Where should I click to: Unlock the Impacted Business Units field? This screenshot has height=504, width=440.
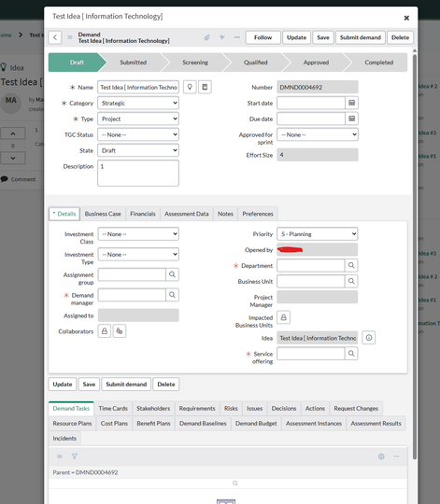(283, 317)
